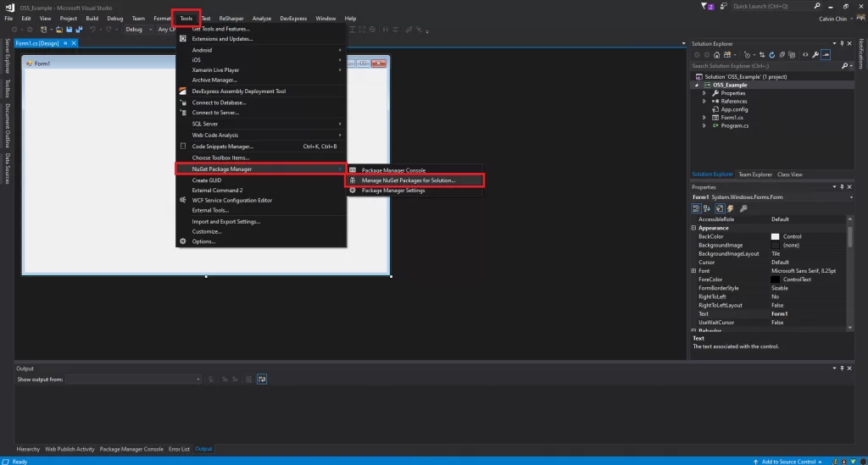Open the feedback notifications flag icon

pyautogui.click(x=706, y=6)
